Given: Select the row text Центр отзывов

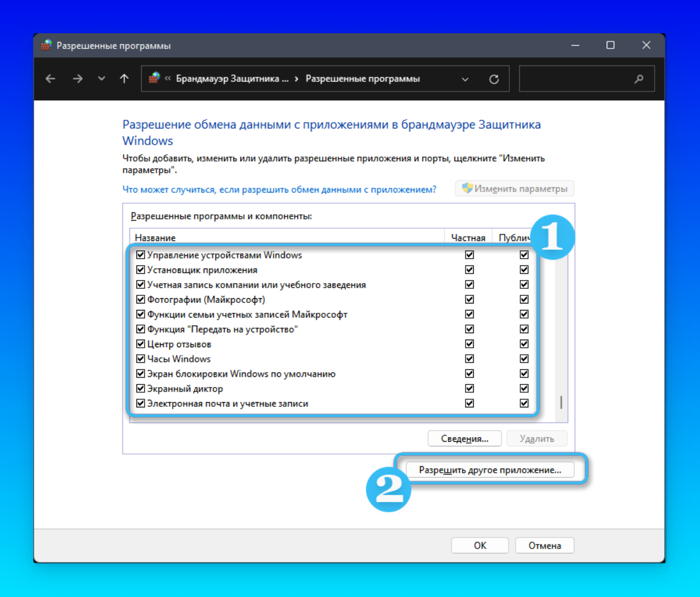Looking at the screenshot, I should tap(179, 344).
